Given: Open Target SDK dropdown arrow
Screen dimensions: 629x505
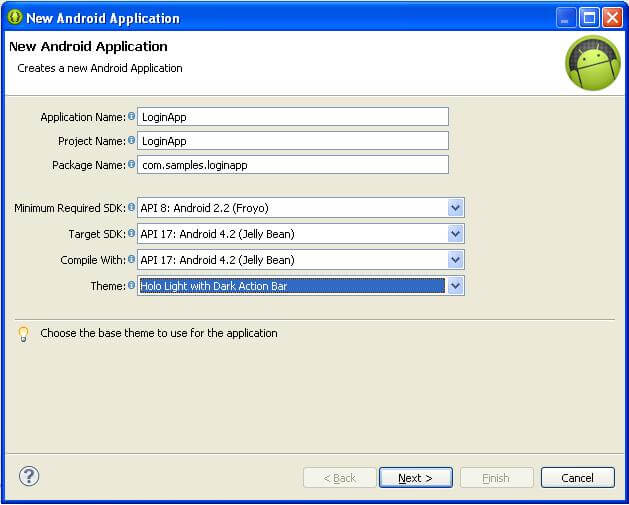Looking at the screenshot, I should (x=455, y=234).
